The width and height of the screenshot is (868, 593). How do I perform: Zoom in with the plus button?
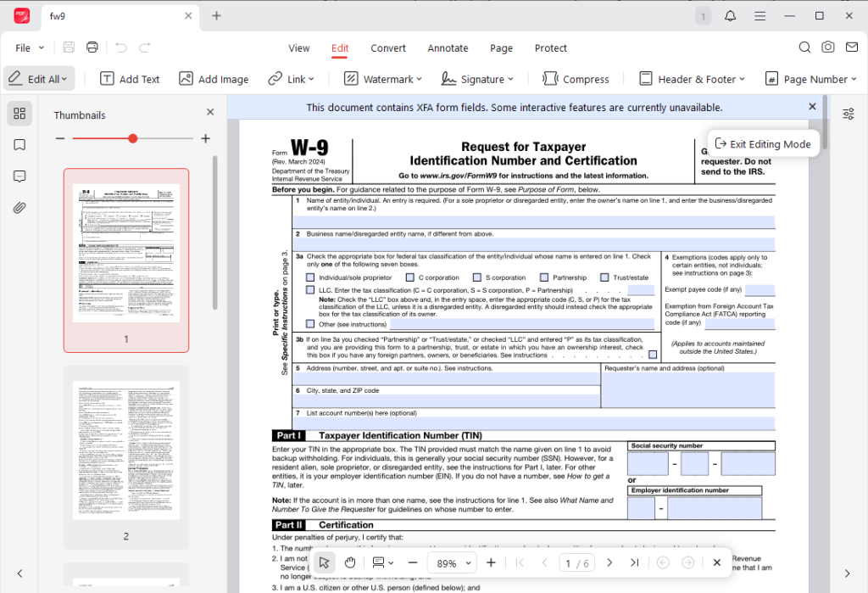pos(491,563)
